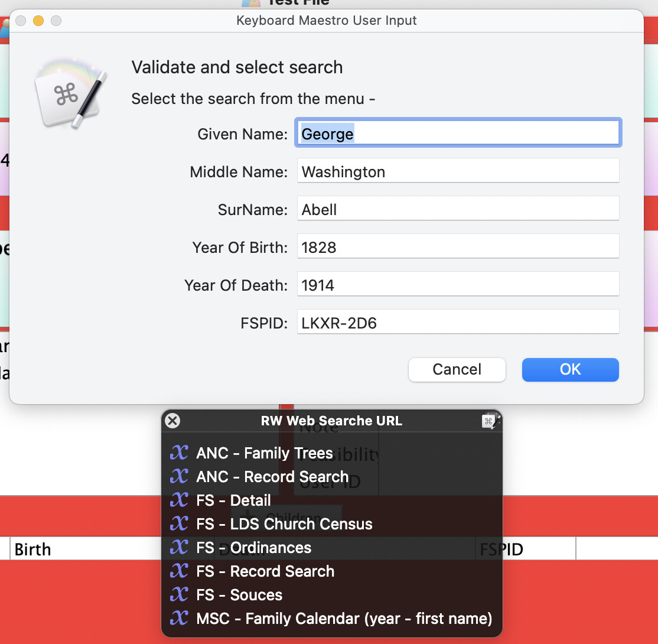
Task: Select FS - Ordinances in the palette
Action: tap(331, 548)
